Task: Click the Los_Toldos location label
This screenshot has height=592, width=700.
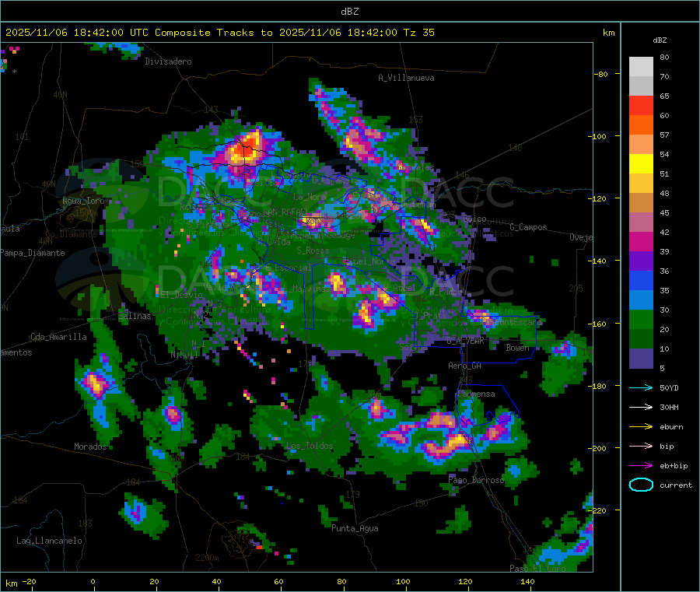Action: (x=310, y=447)
